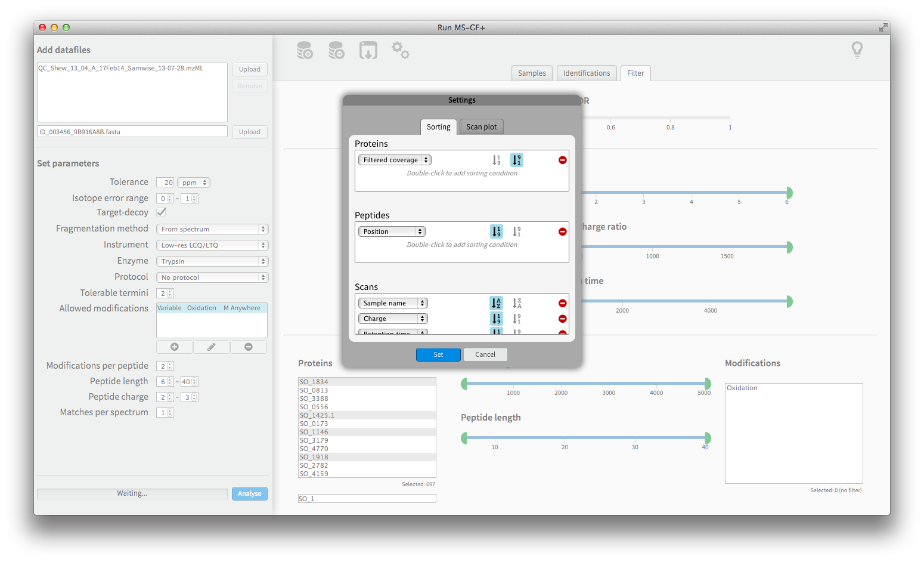The width and height of the screenshot is (924, 562).
Task: Click the Tolerance value field
Action: [x=165, y=183]
